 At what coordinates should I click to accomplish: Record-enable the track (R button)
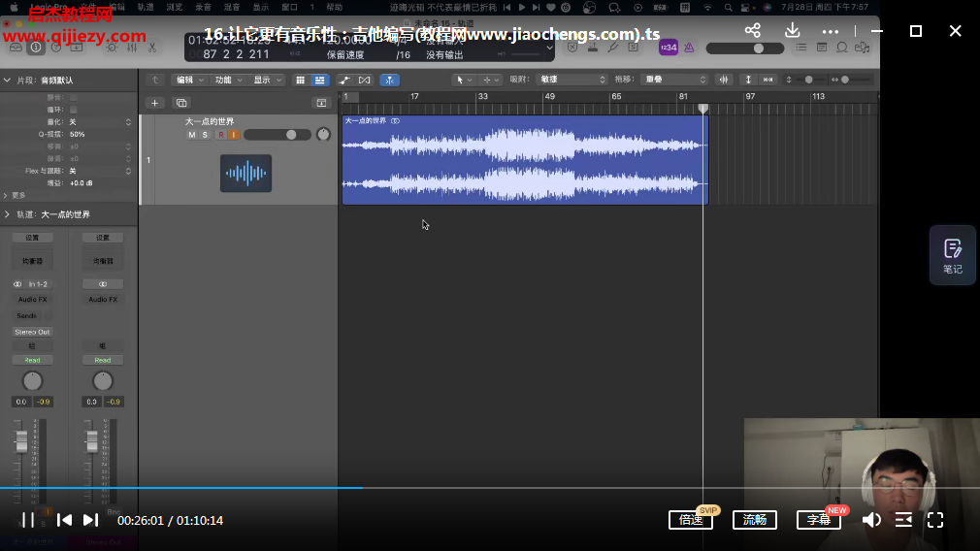[220, 135]
